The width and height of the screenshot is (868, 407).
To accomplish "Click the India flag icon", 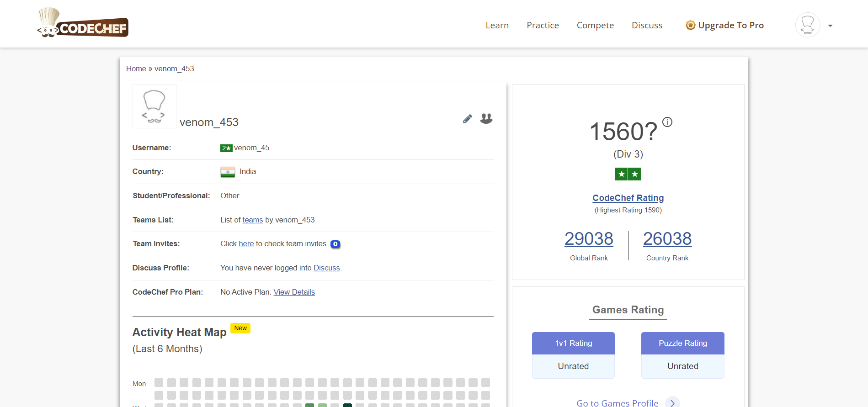I will [x=228, y=172].
